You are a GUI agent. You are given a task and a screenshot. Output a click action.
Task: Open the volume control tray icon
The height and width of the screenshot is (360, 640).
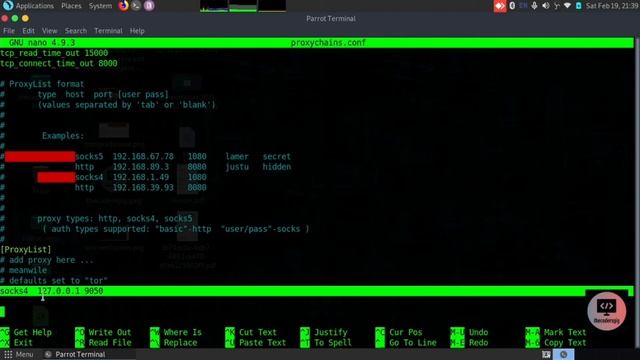click(545, 6)
